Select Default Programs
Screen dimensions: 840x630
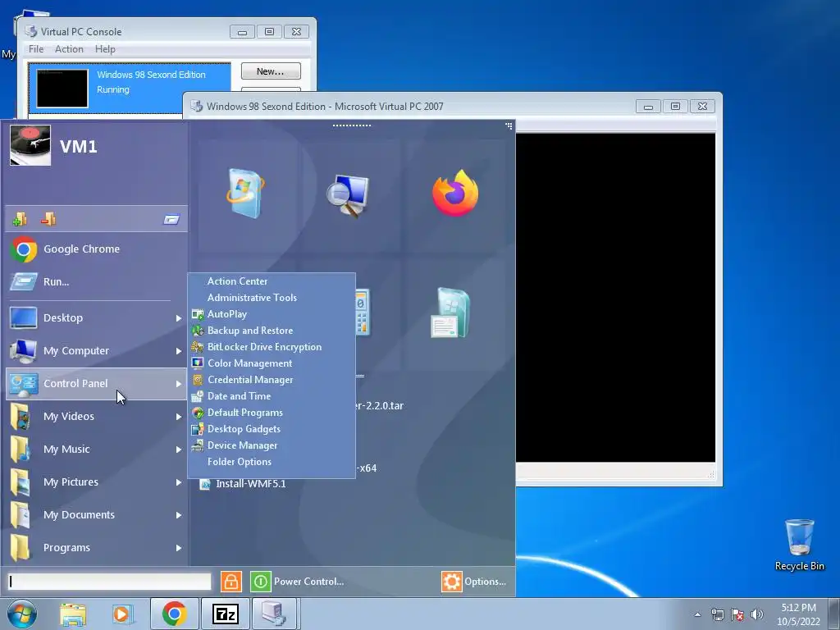click(x=272, y=413)
